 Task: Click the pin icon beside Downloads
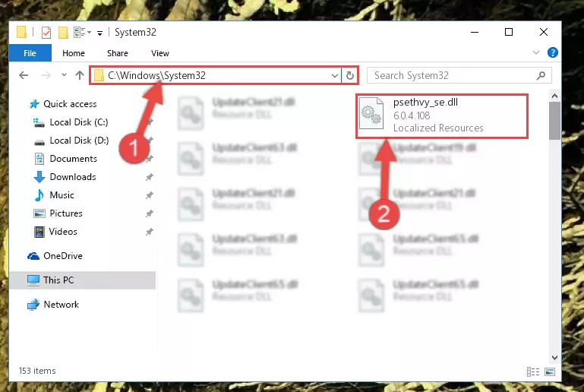click(x=150, y=177)
